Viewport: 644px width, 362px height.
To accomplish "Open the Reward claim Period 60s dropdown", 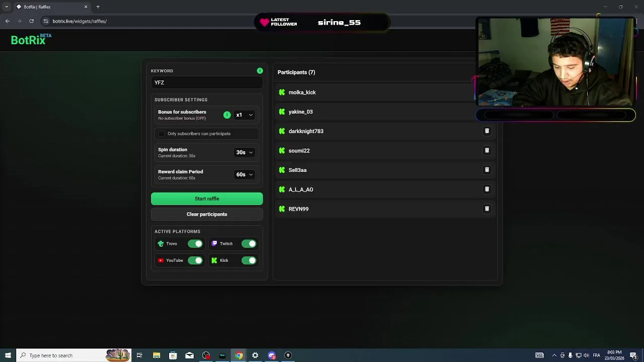I will 245,174.
